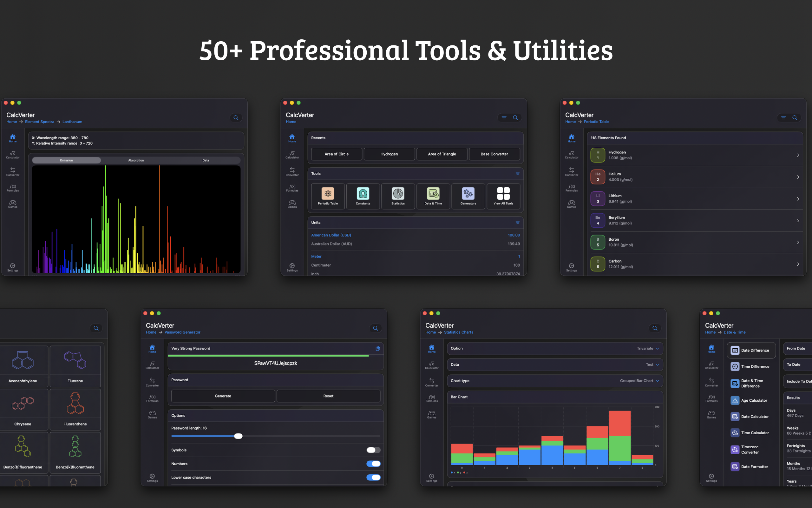Click search icon in Element Spectra window
812x508 pixels.
click(236, 117)
